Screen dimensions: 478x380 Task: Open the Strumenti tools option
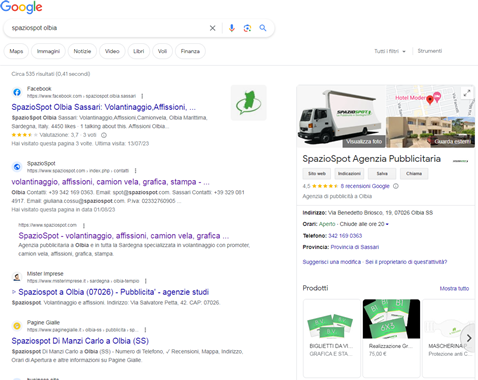click(430, 51)
